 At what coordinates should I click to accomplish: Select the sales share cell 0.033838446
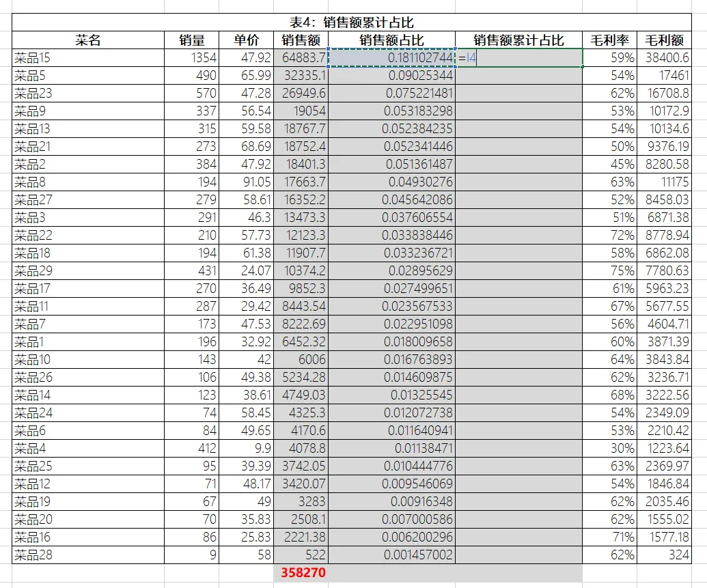(391, 235)
